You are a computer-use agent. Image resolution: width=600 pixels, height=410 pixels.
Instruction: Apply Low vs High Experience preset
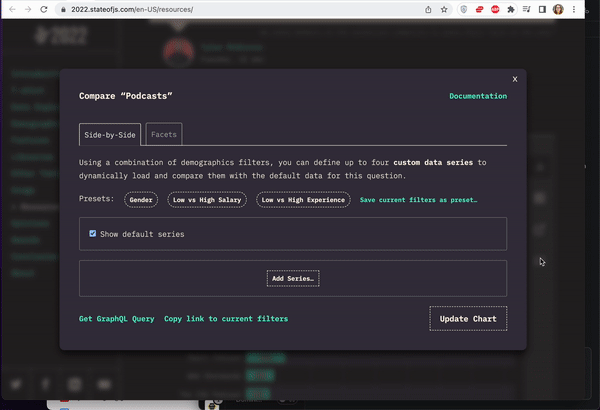pos(303,200)
